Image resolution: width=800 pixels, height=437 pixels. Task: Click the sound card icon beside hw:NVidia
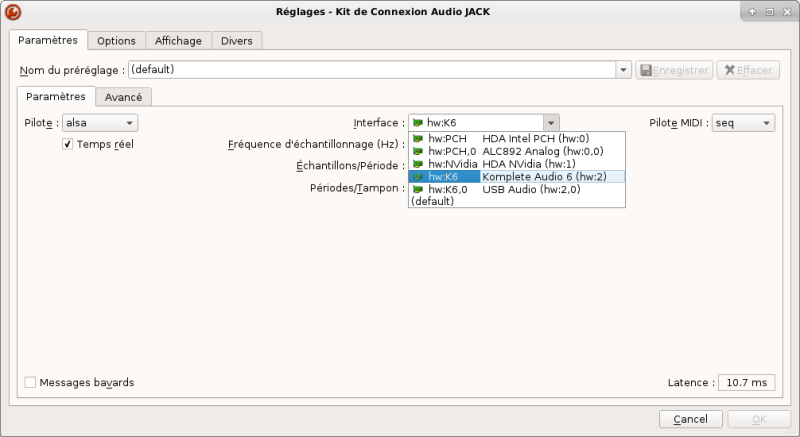point(418,164)
